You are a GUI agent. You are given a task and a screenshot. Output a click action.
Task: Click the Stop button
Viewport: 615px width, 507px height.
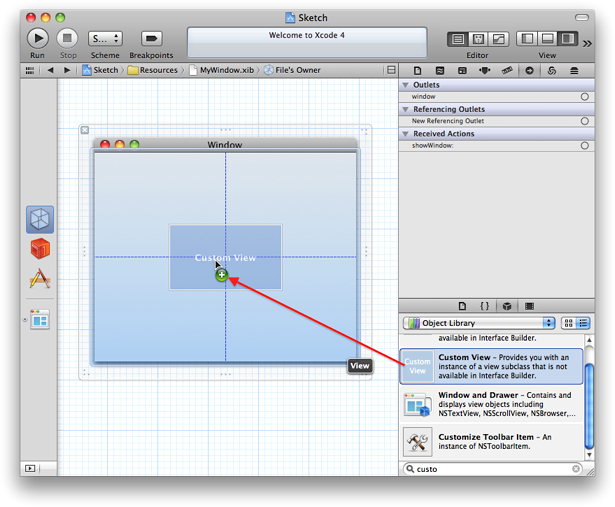point(67,38)
